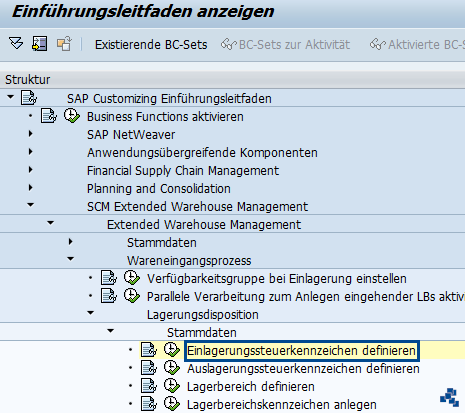
Task: Click glasses icon beside BC-Sets zur Aktivität
Action: click(229, 44)
